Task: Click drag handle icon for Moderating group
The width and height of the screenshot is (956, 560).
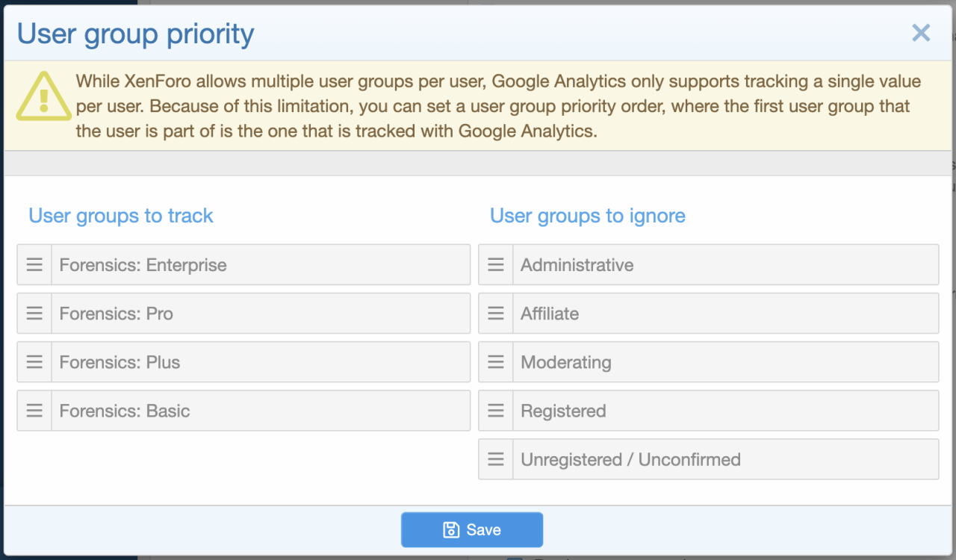Action: [x=496, y=362]
